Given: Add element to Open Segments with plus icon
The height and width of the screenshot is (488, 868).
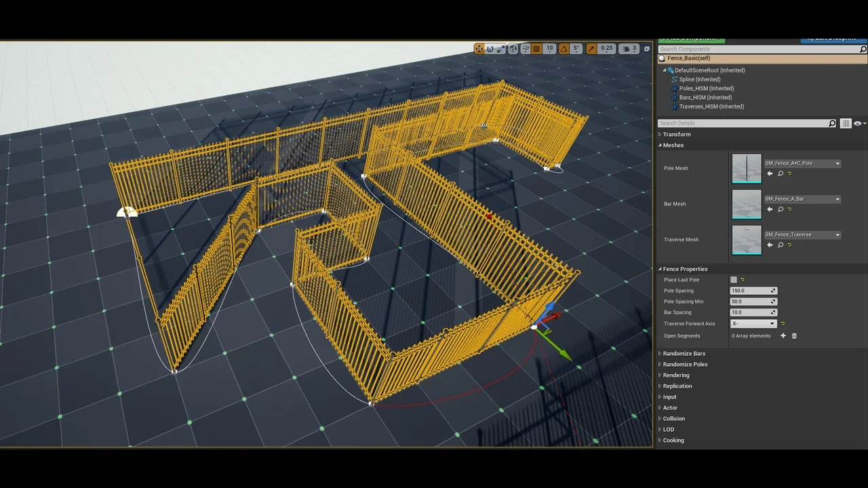Looking at the screenshot, I should [x=783, y=335].
